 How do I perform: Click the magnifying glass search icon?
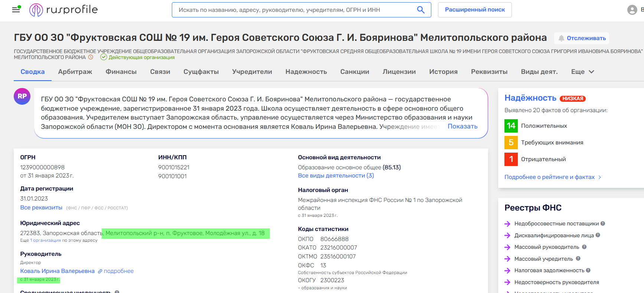pyautogui.click(x=421, y=10)
